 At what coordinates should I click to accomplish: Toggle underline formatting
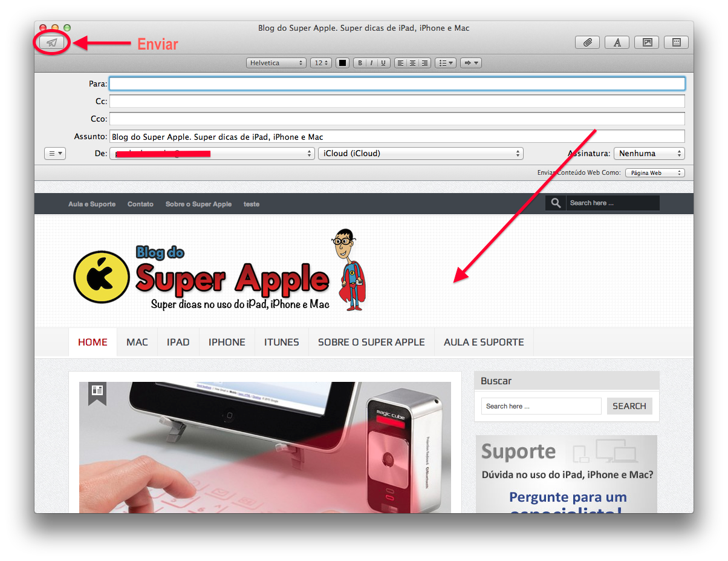pyautogui.click(x=383, y=63)
